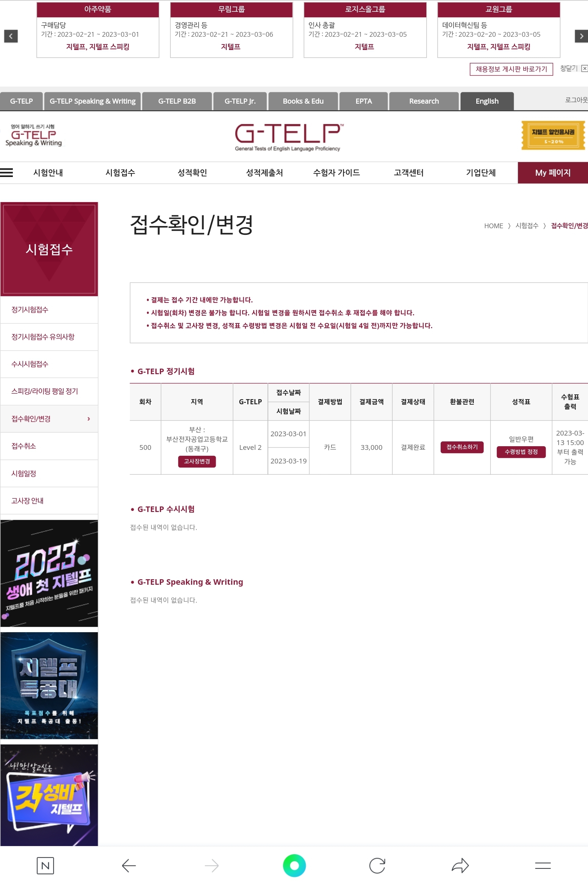Open the 2023 생애 첫 지텔프 banner
The height and width of the screenshot is (885, 588).
[x=49, y=573]
